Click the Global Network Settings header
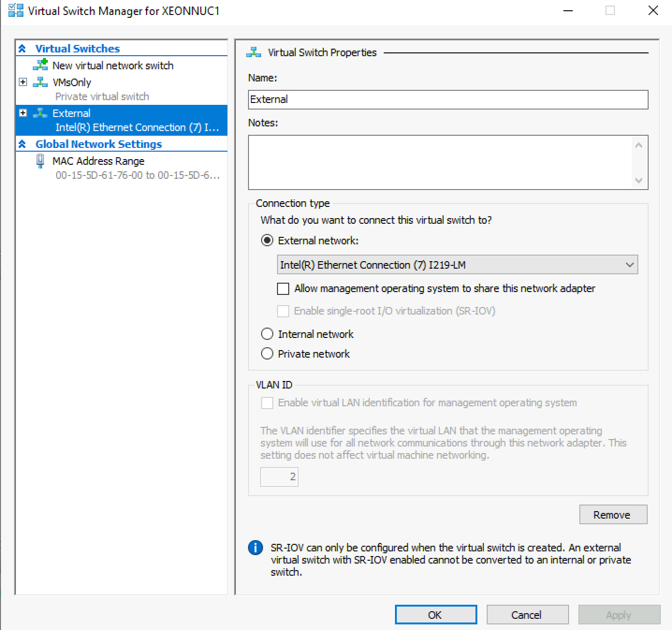The height and width of the screenshot is (630, 672). click(x=98, y=144)
